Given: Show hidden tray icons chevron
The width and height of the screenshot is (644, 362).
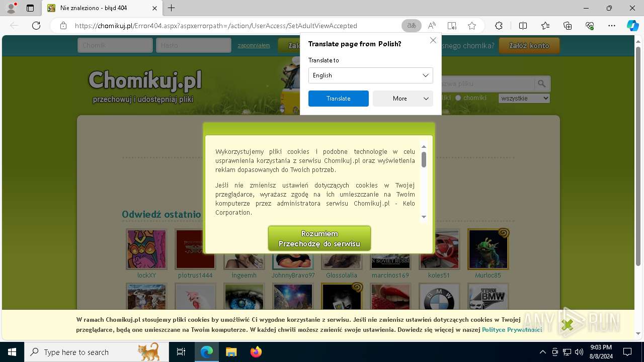Looking at the screenshot, I should tap(542, 352).
